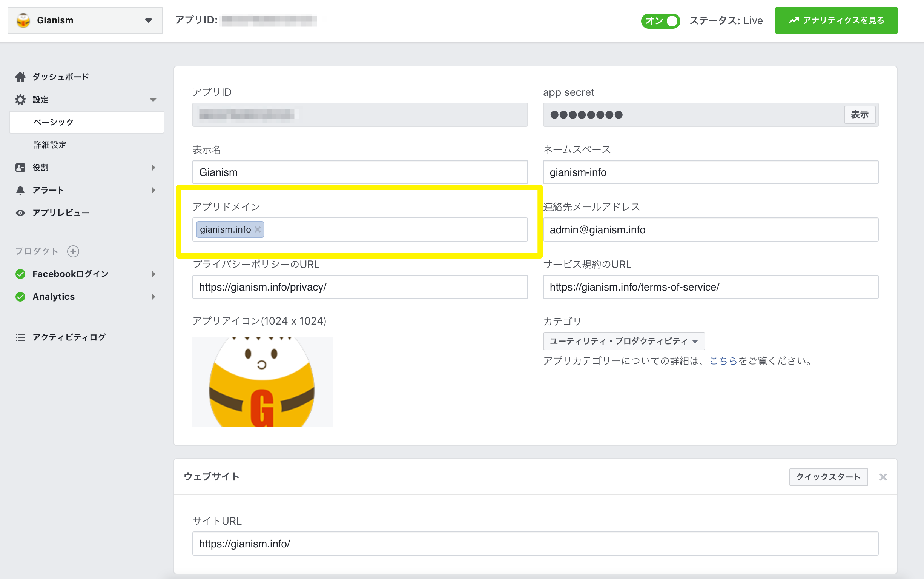Click the プロダクト section label
The height and width of the screenshot is (579, 924).
(x=37, y=251)
